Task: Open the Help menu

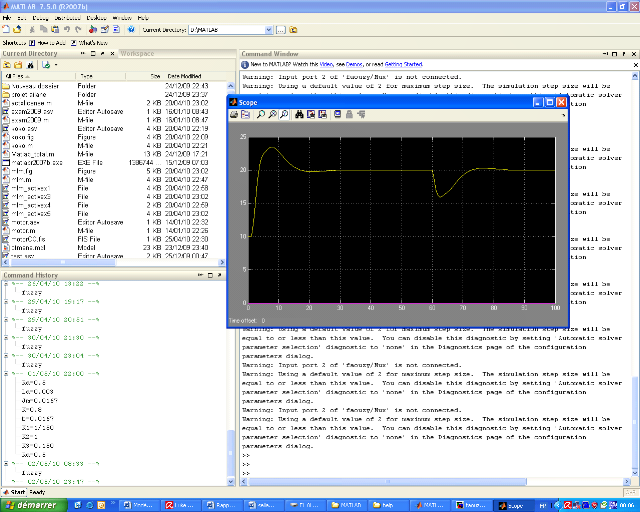Action: point(143,18)
